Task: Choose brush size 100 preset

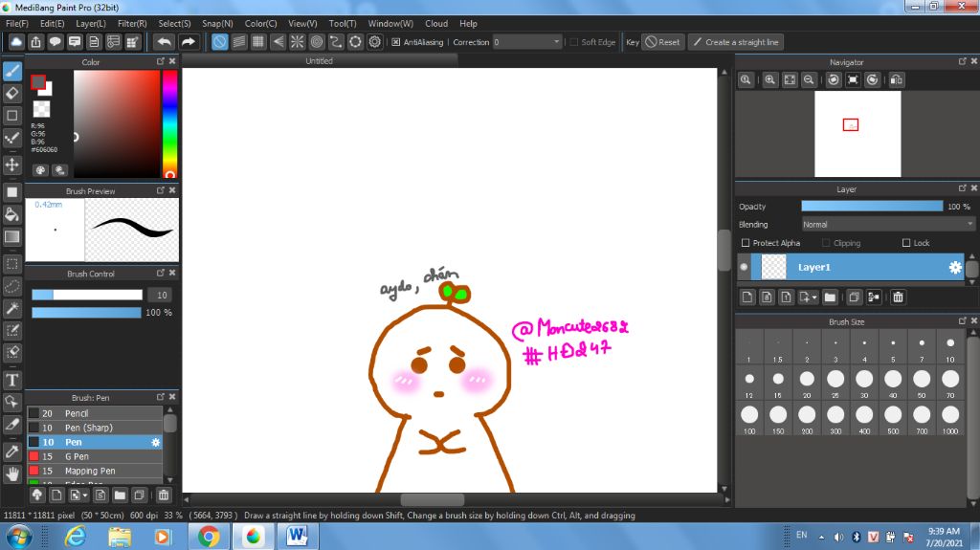Action: [x=748, y=419]
